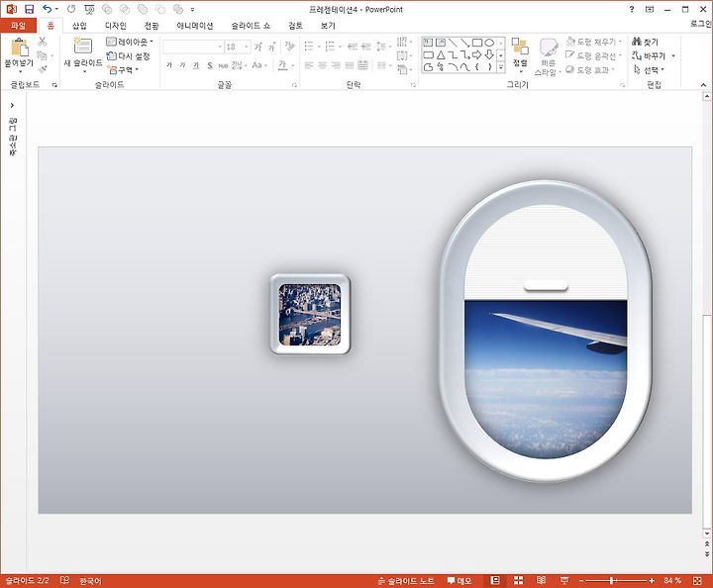The width and height of the screenshot is (713, 588).
Task: Insert right arrow shape from gallery
Action: pos(476,55)
